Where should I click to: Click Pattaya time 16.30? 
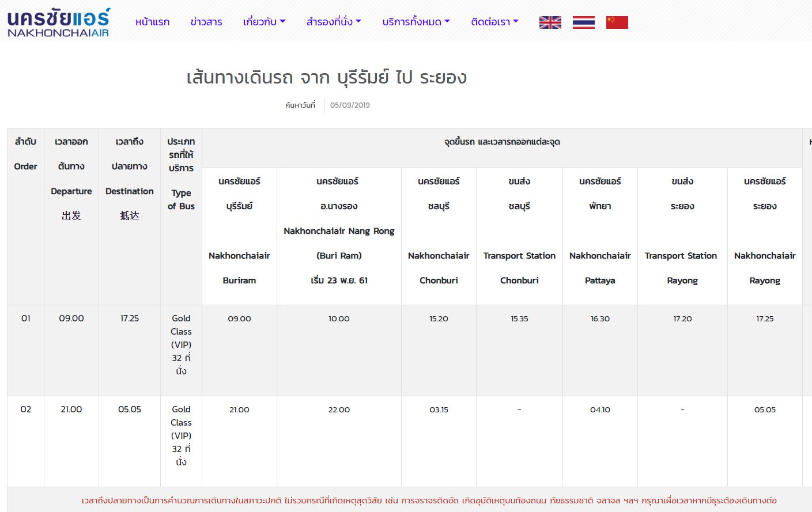(x=600, y=318)
